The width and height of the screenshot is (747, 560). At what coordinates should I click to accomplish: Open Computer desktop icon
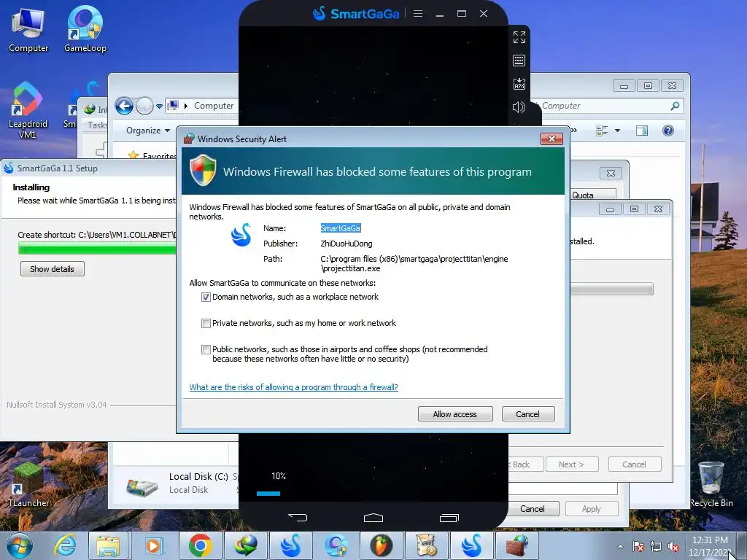point(28,31)
